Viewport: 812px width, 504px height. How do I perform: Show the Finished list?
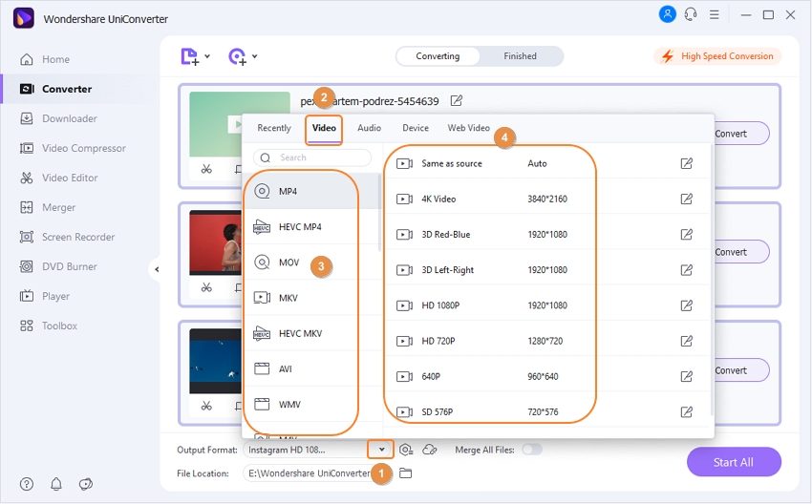(x=521, y=56)
